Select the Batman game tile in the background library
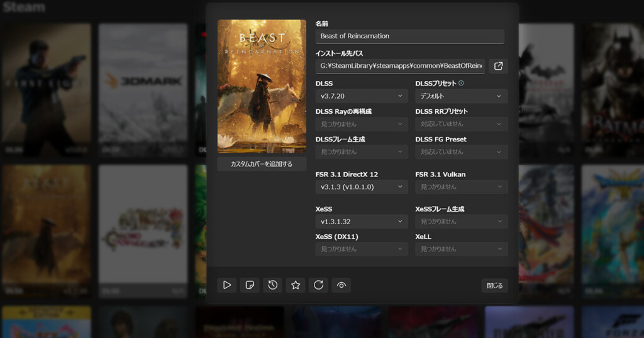This screenshot has height=338, width=644. click(613, 89)
